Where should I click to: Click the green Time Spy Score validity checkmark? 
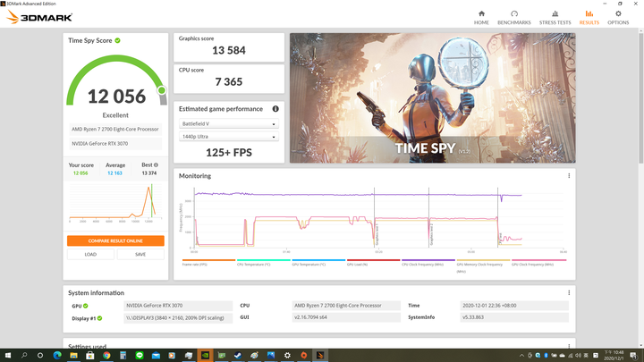point(117,40)
